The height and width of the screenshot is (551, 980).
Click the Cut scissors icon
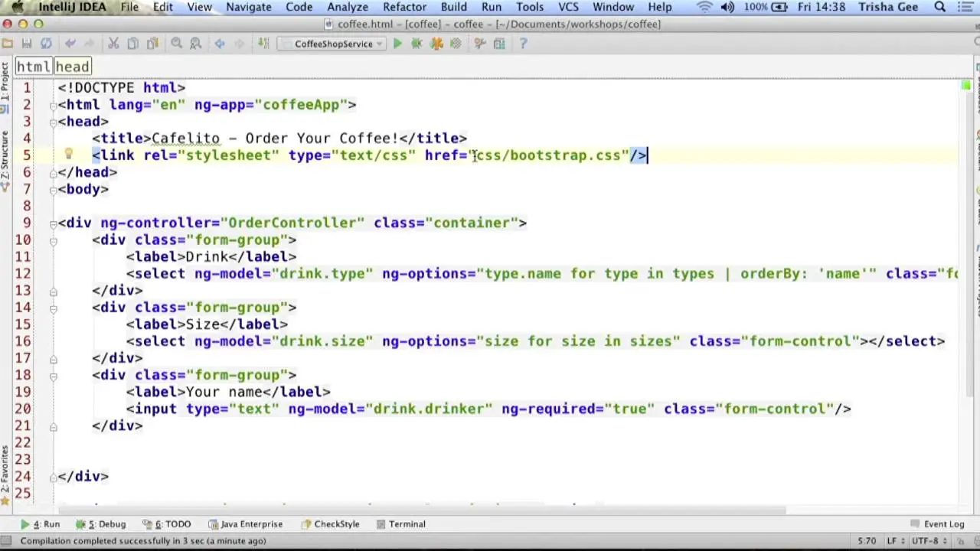113,44
